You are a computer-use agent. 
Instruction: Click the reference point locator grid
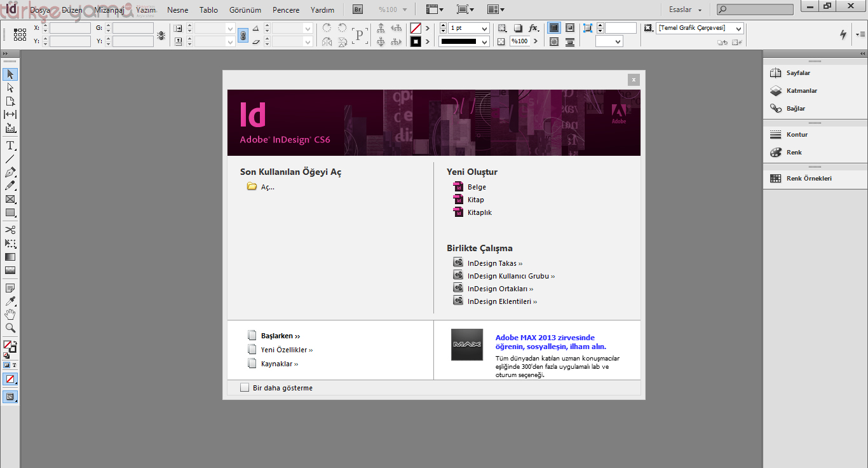(20, 34)
